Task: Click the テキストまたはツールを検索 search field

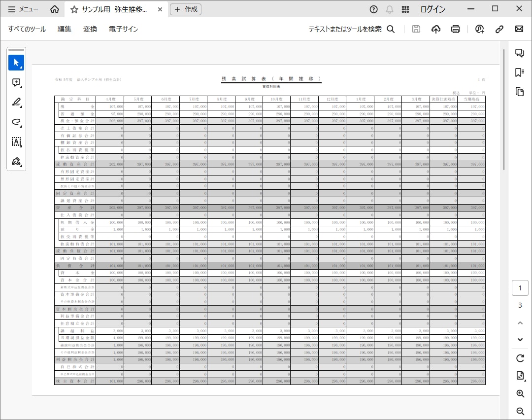Action: pos(345,29)
